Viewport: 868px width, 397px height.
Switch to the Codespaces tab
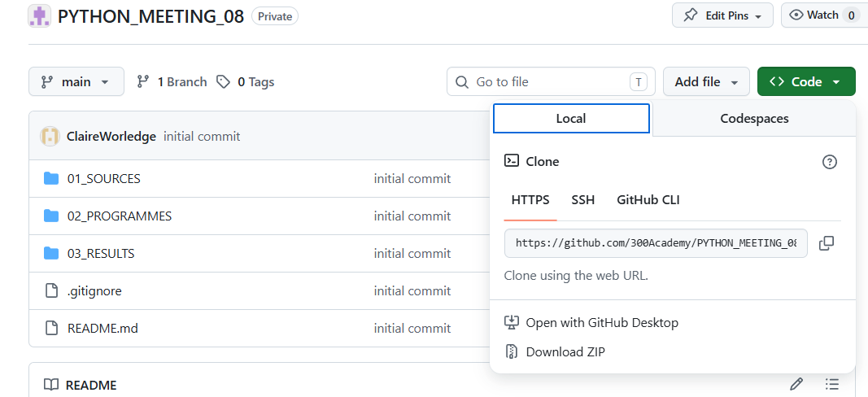tap(754, 119)
